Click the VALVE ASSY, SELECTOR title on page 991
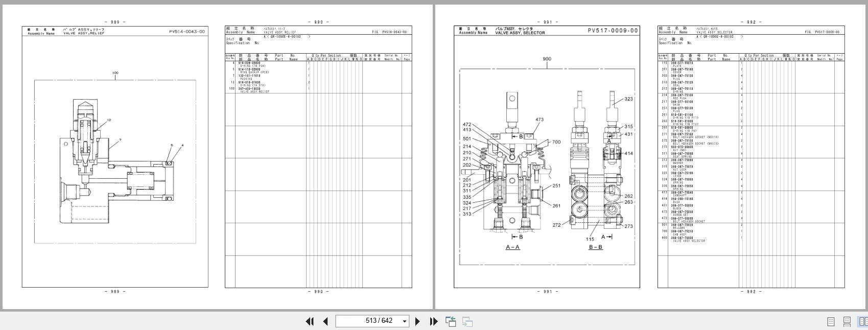This screenshot has height=330, width=868. [x=520, y=33]
